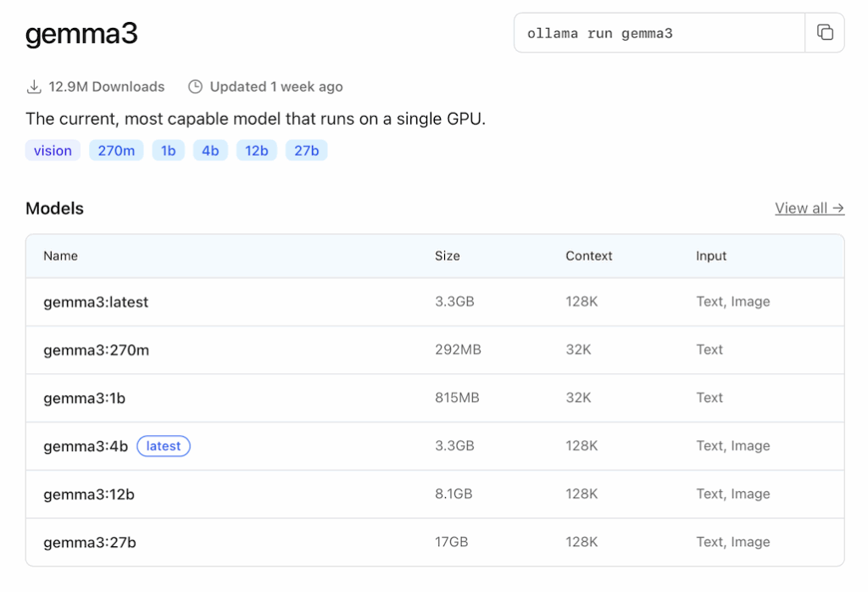
Task: Click the Text input for gemma3:1b
Action: [x=709, y=398]
